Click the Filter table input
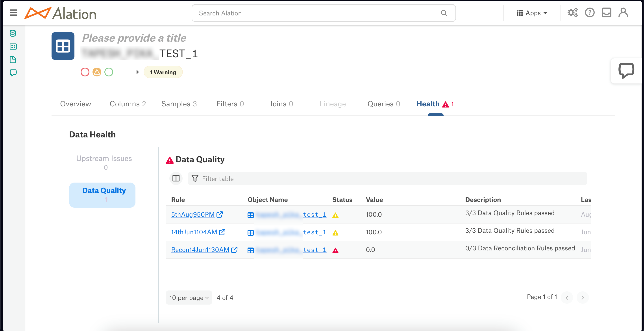The width and height of the screenshot is (644, 331). (387, 179)
